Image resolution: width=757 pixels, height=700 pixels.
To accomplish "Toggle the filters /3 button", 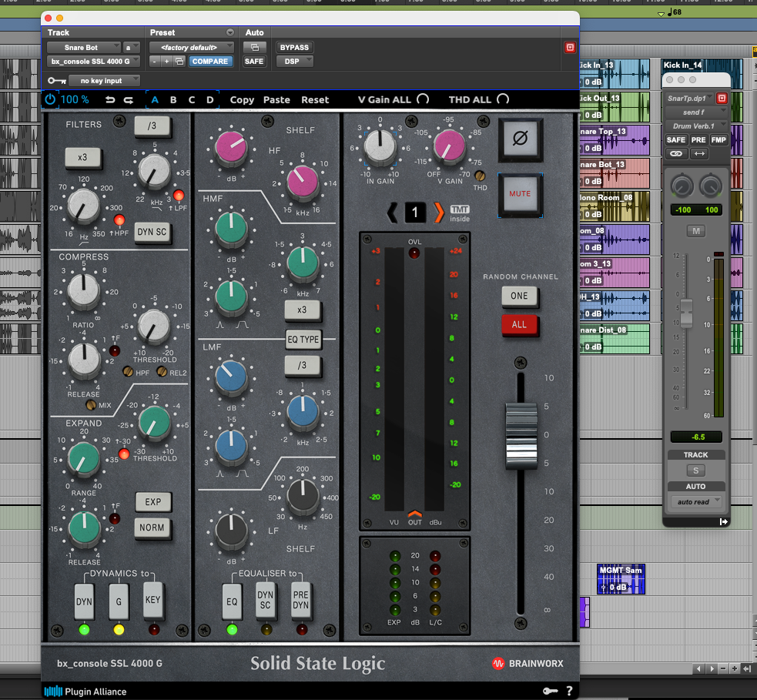I will click(x=152, y=126).
